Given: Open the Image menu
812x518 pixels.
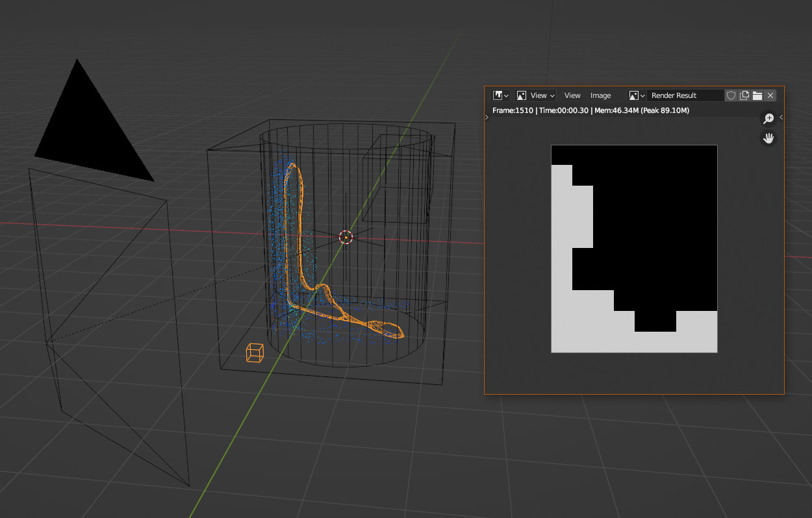Looking at the screenshot, I should [601, 95].
